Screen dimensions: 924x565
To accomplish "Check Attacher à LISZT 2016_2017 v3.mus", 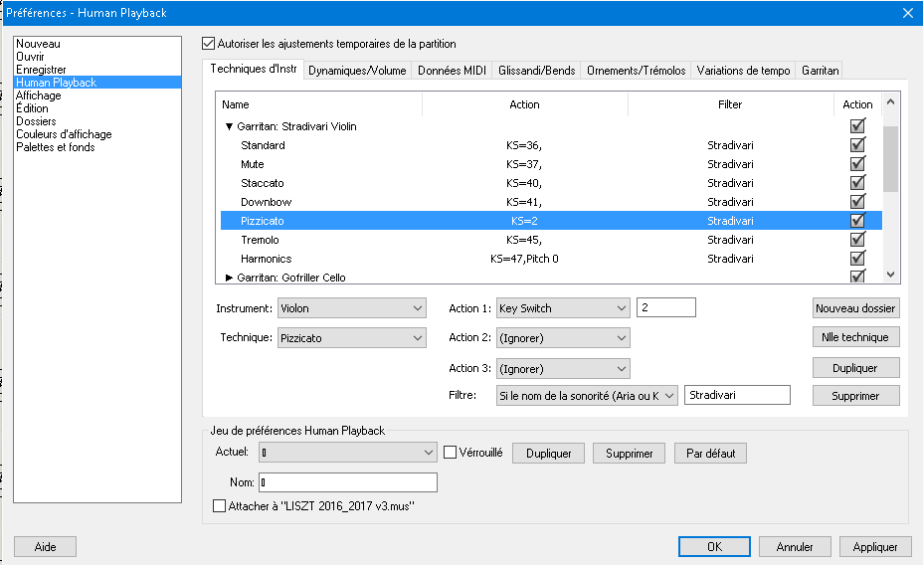I will tap(221, 506).
